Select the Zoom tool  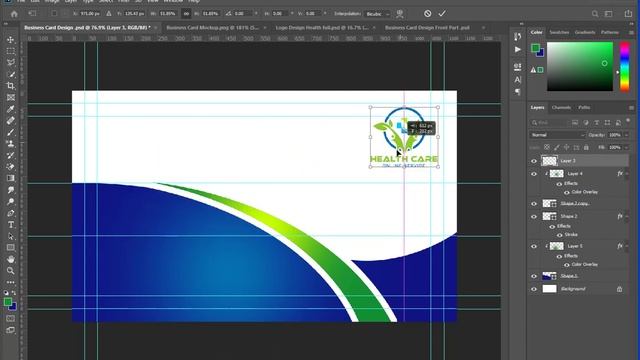click(11, 270)
